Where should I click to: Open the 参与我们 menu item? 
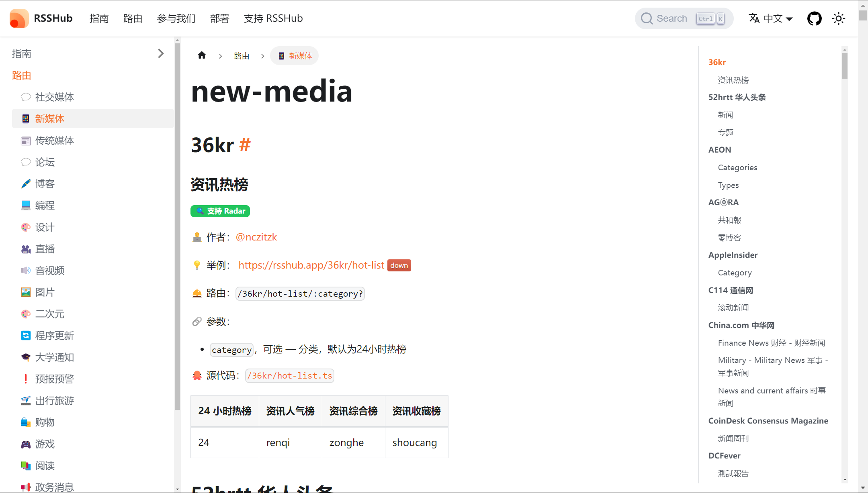tap(176, 18)
